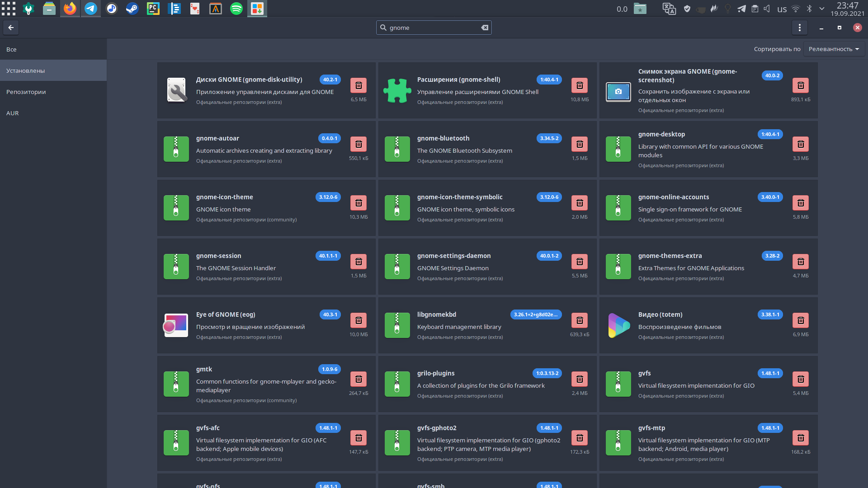Click trash for gnome-online-accounts
Image resolution: width=868 pixels, height=488 pixels.
pyautogui.click(x=801, y=203)
